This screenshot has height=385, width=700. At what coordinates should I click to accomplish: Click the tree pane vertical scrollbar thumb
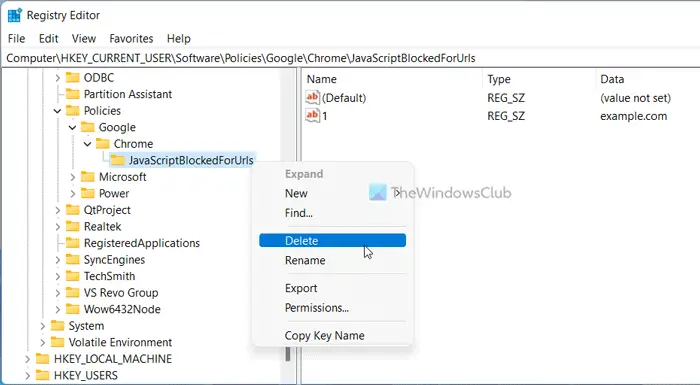click(x=288, y=354)
